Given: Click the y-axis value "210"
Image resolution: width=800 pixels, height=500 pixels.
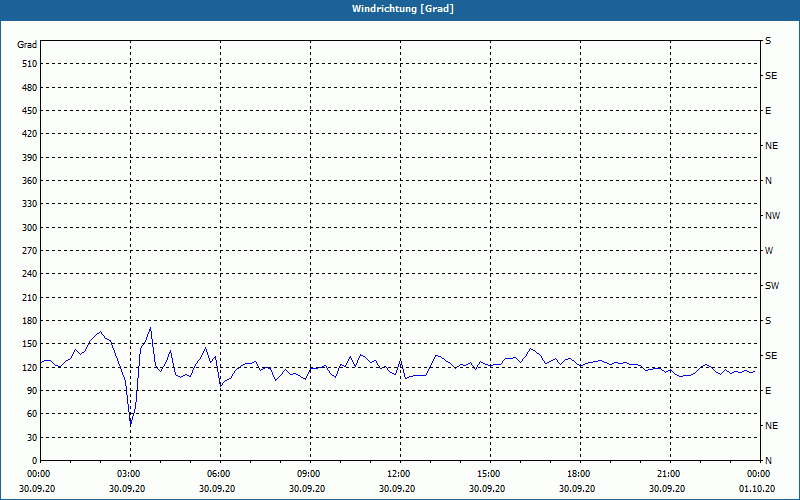Looking at the screenshot, I should coord(30,297).
